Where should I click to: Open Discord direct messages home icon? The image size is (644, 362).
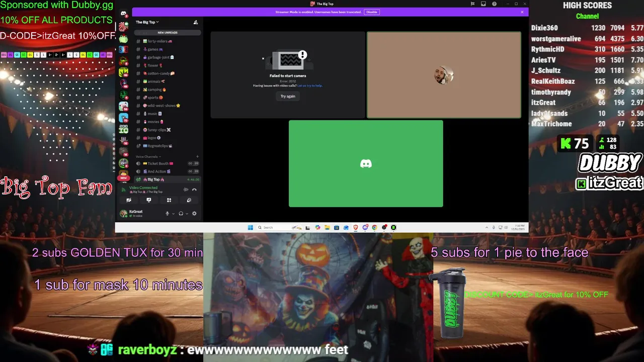pos(123,14)
